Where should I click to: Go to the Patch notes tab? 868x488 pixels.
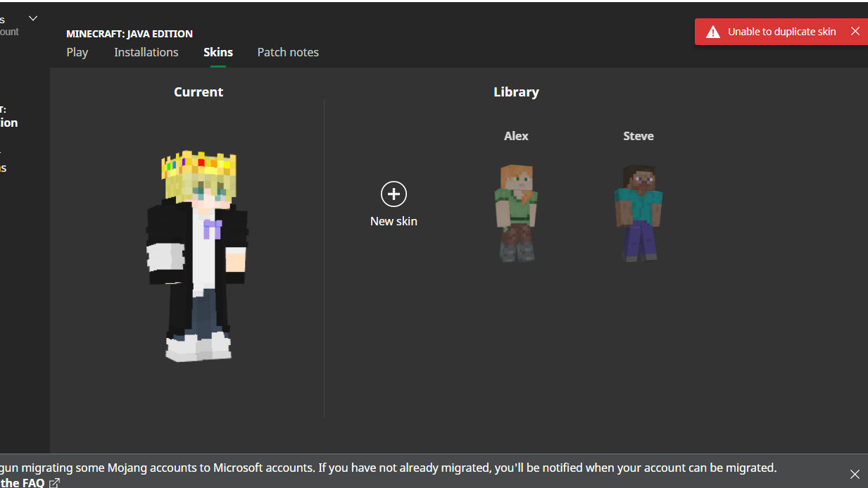pyautogui.click(x=288, y=52)
